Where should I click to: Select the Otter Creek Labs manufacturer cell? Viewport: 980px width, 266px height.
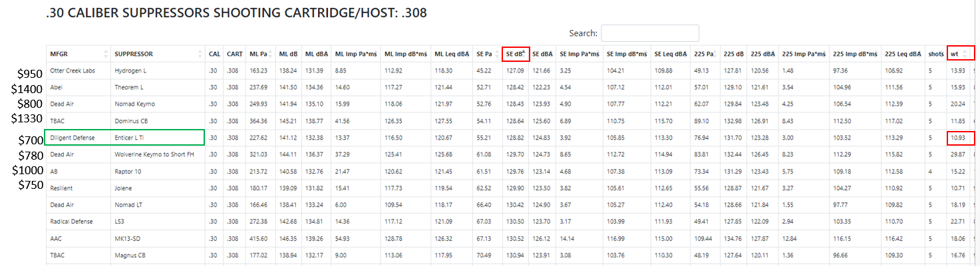click(x=77, y=70)
